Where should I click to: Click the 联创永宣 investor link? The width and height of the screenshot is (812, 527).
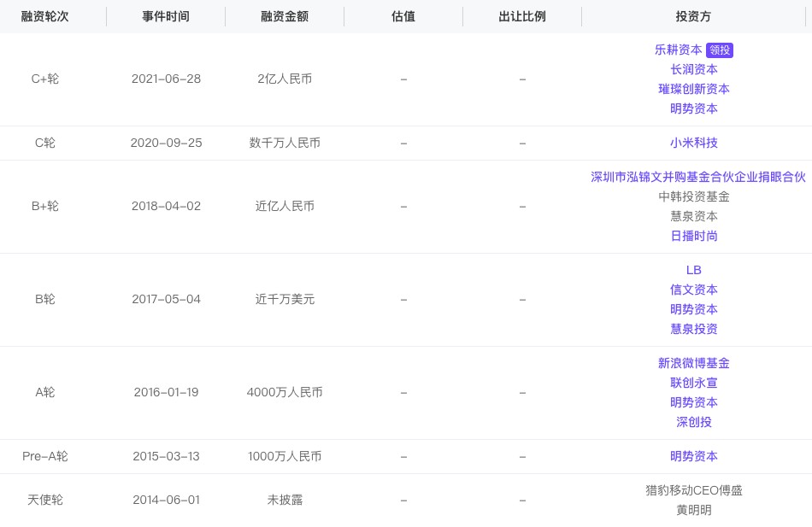point(693,383)
